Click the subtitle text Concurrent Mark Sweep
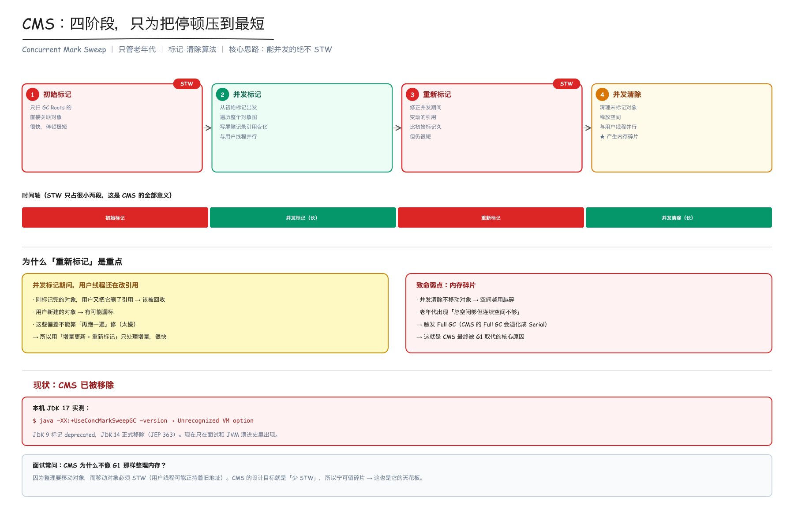Image resolution: width=794 pixels, height=532 pixels. coord(64,49)
